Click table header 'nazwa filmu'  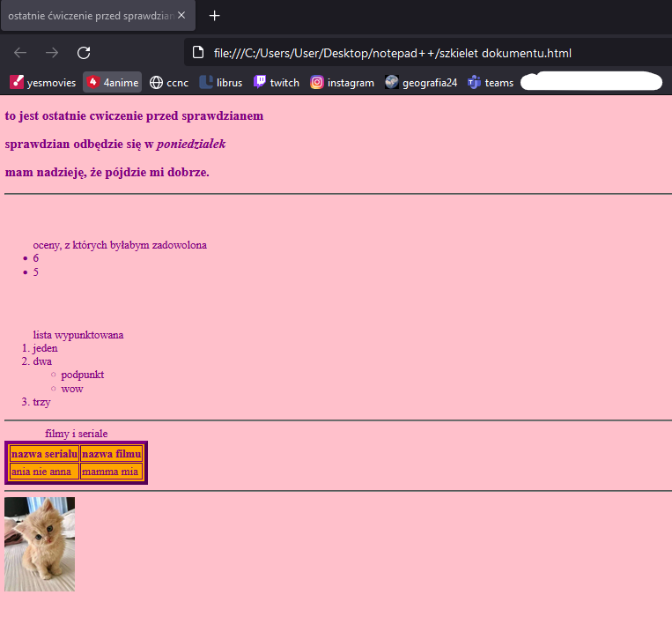[112, 454]
